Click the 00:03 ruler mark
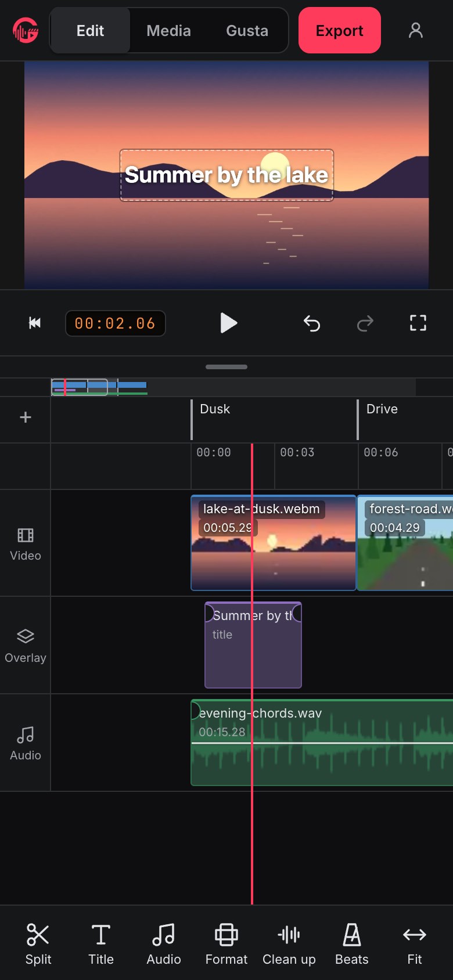Screen dimensions: 453x980 click(297, 452)
